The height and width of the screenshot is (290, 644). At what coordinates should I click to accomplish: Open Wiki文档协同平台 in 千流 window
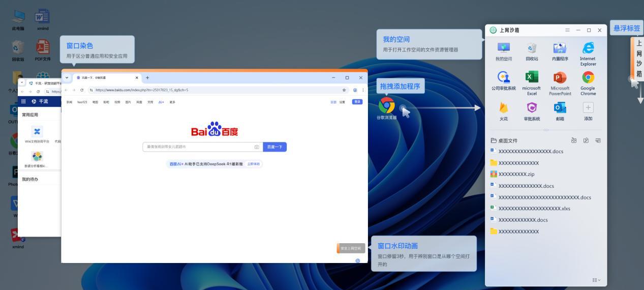[37, 135]
